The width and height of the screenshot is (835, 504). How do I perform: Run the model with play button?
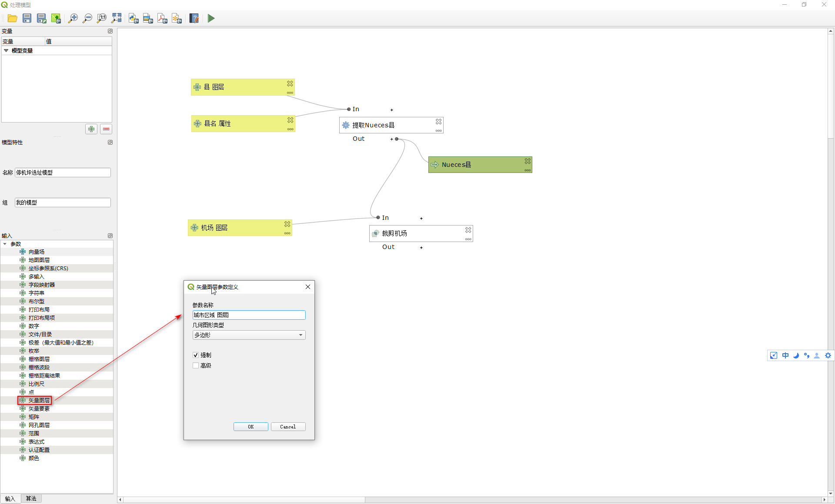coord(211,18)
